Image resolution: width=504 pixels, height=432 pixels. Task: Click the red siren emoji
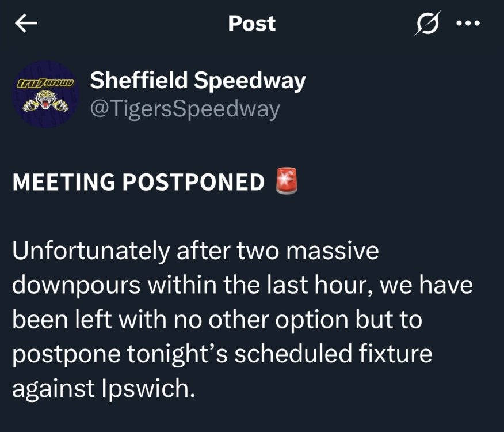pyautogui.click(x=287, y=181)
